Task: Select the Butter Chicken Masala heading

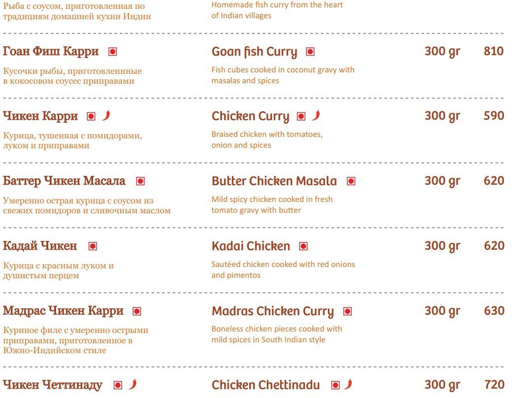Action: click(274, 181)
